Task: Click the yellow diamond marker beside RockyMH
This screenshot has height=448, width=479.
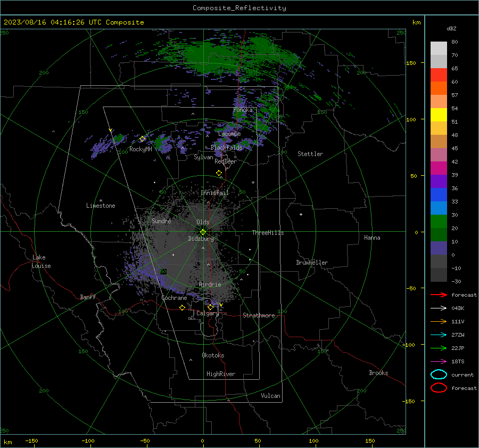Action: pyautogui.click(x=142, y=139)
